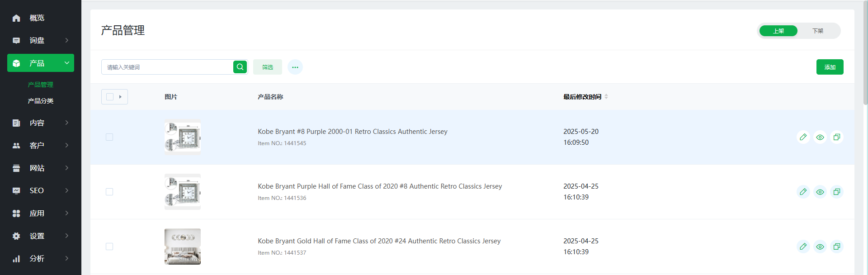Screen dimensions: 868x275
Task: Click the page vertical scrollbar
Action: click(865, 52)
